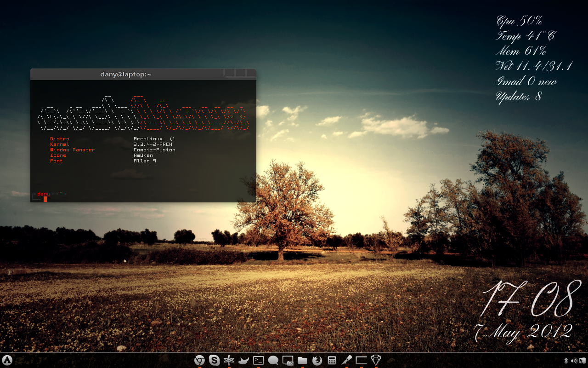Click the cursor-arrow tray icon

tap(582, 361)
